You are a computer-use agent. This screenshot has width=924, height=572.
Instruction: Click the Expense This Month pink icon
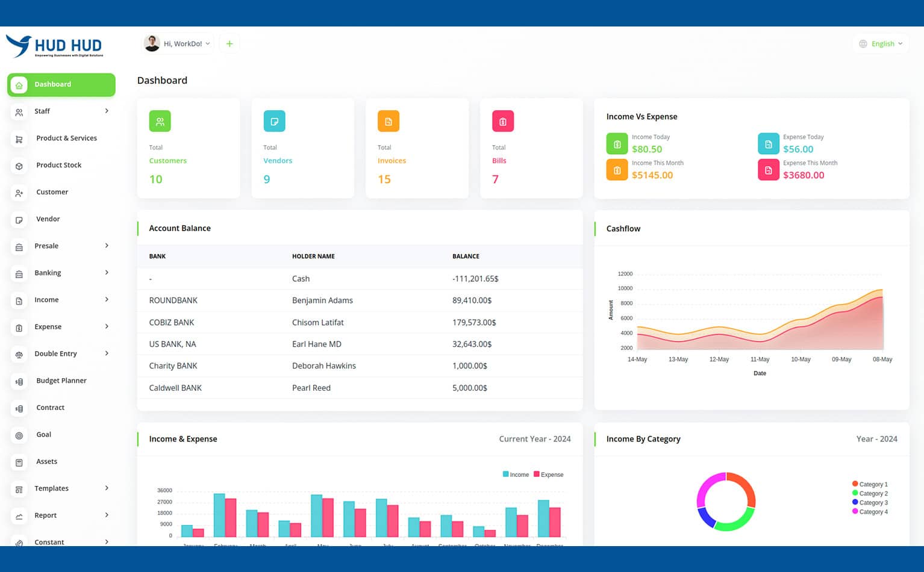click(768, 170)
